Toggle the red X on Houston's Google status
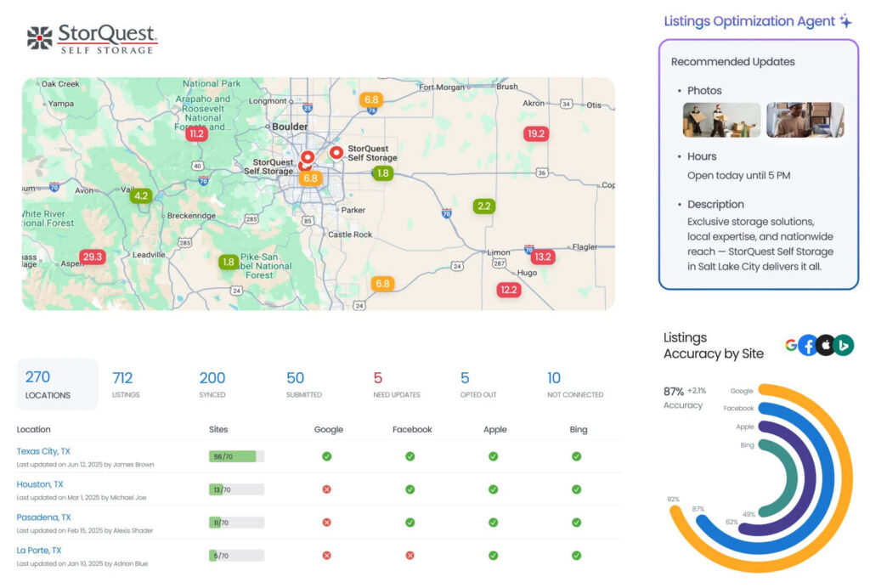Image resolution: width=870 pixels, height=588 pixels. [x=328, y=489]
